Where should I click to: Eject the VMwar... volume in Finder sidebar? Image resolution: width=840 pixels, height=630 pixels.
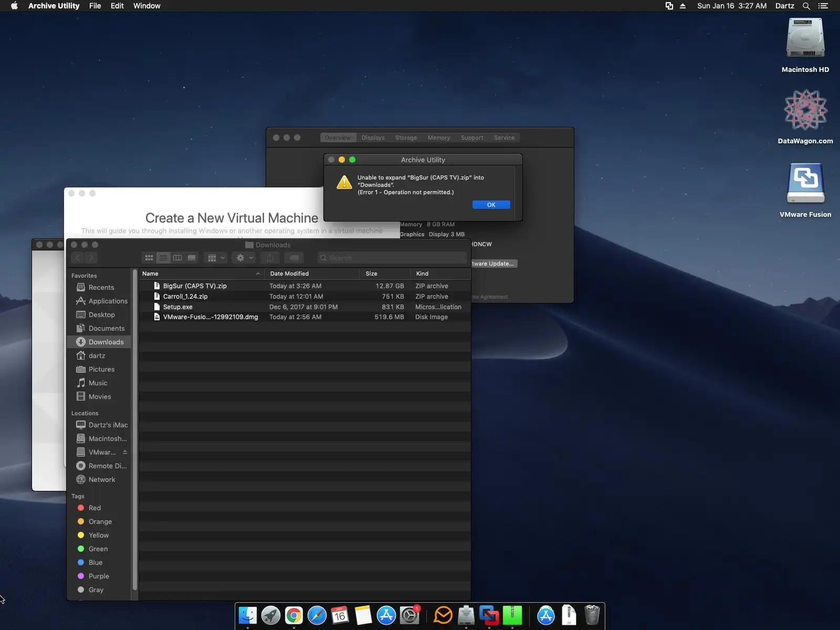[125, 452]
